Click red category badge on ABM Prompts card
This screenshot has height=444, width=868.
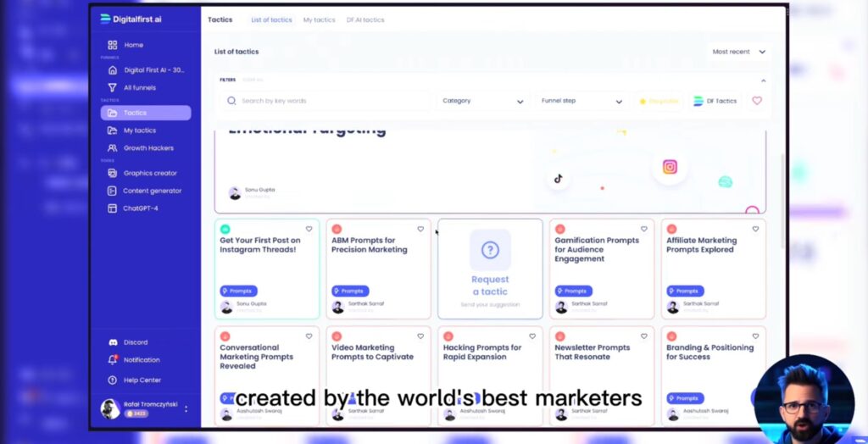point(337,229)
